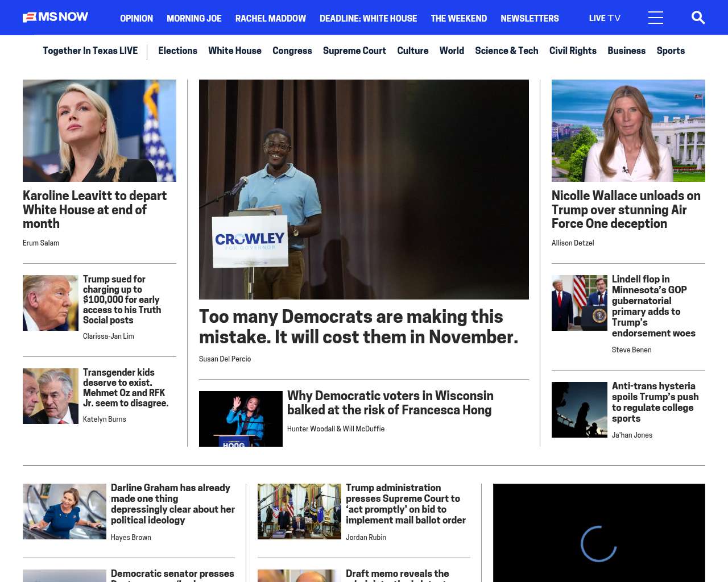Go to White House topic
Image resolution: width=728 pixels, height=582 pixels.
click(235, 51)
